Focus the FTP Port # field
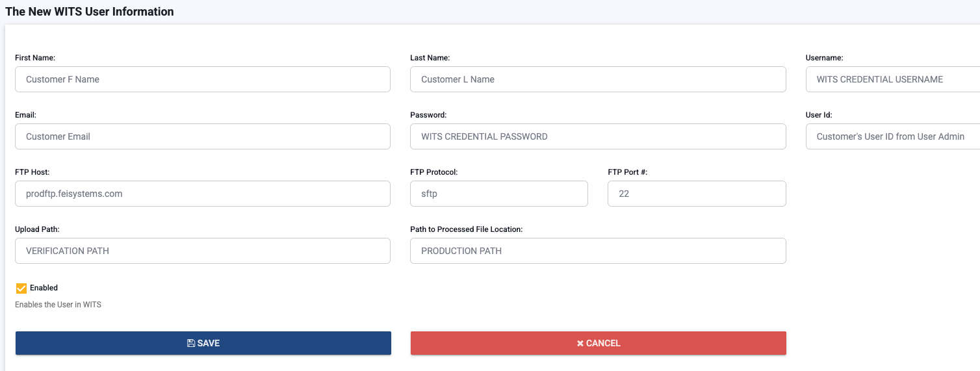 click(697, 194)
